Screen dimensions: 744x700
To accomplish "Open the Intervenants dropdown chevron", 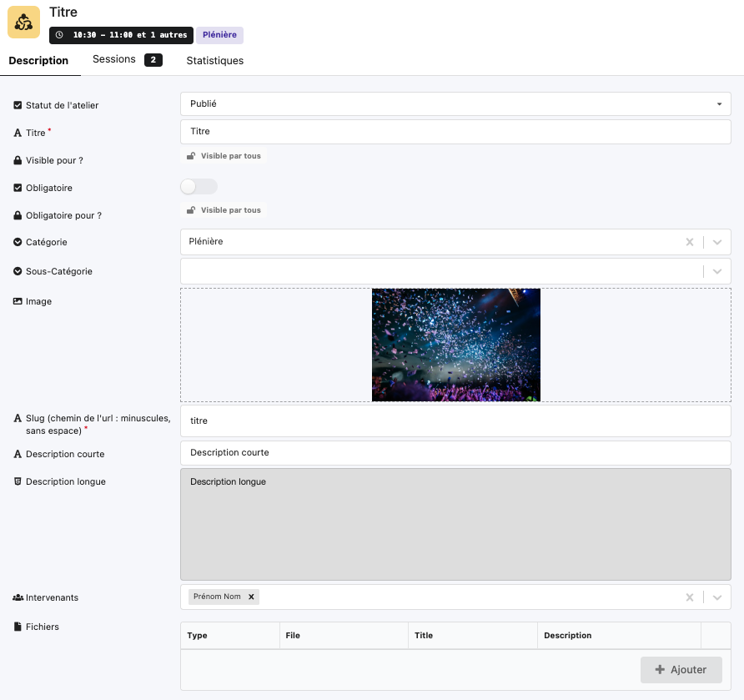I will (x=717, y=597).
